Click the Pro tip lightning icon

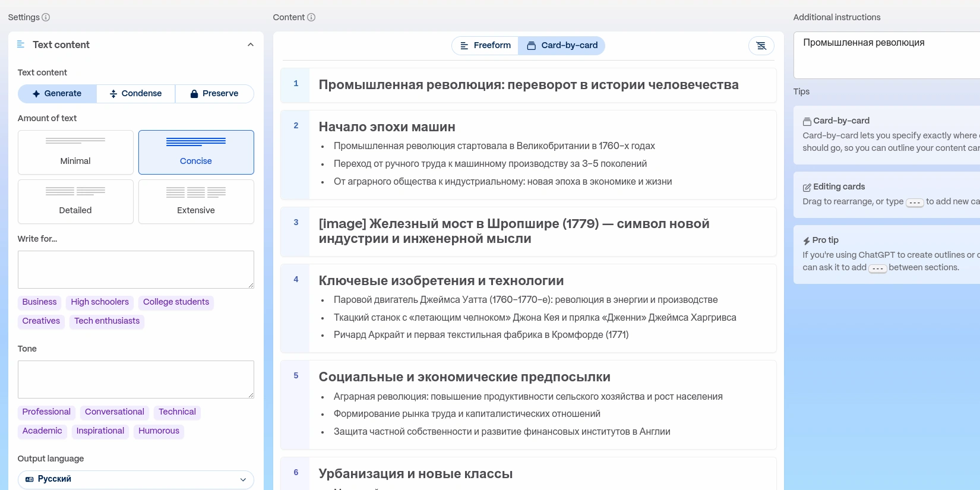806,241
